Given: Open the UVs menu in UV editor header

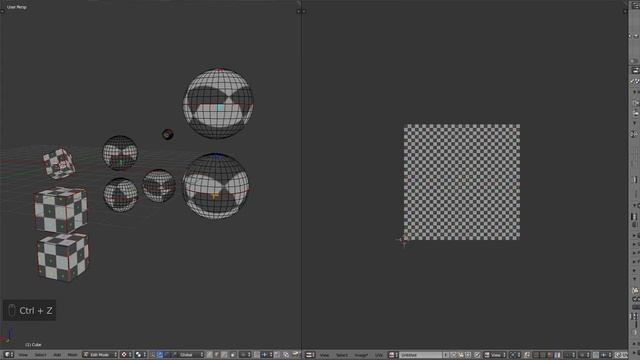Looking at the screenshot, I should tap(379, 355).
